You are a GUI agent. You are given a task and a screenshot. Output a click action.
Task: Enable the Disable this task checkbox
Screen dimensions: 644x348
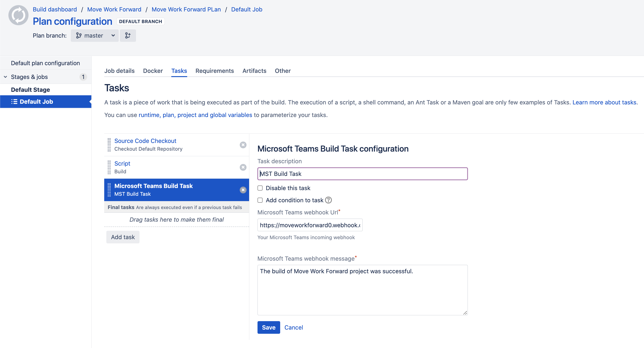(260, 188)
